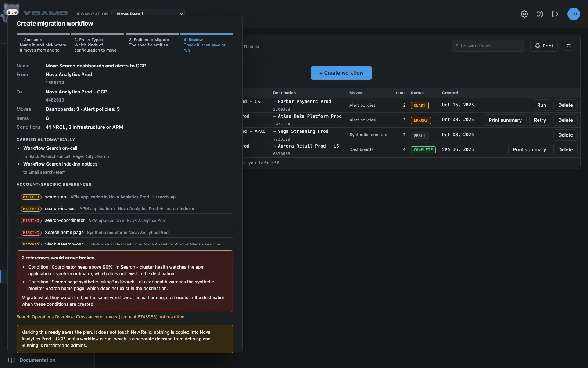Viewport: 588px width, 368px height.
Task: Click the DRAFT status badge
Action: click(x=419, y=135)
